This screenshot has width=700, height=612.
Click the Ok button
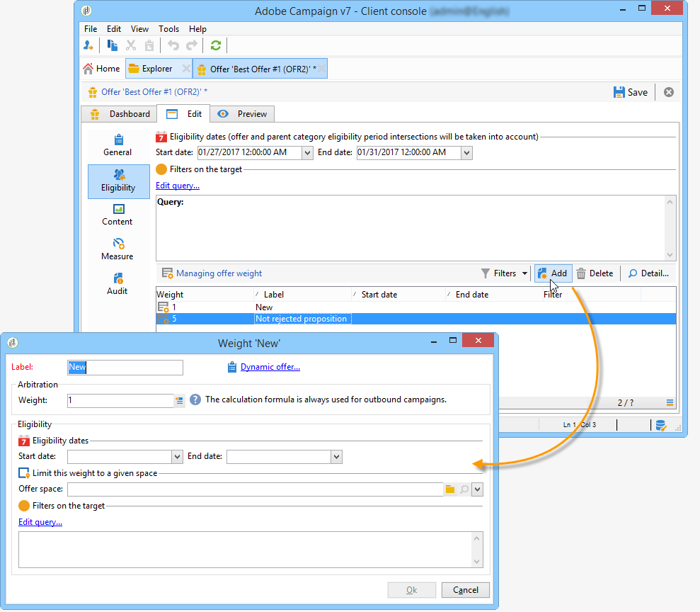tap(412, 590)
